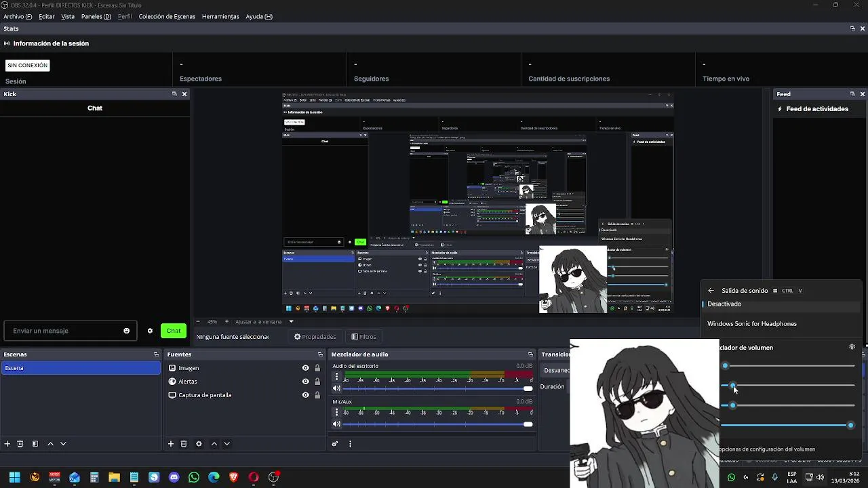Toggle lock on the Imagen source
Viewport: 868px width, 488px height.
(x=317, y=368)
